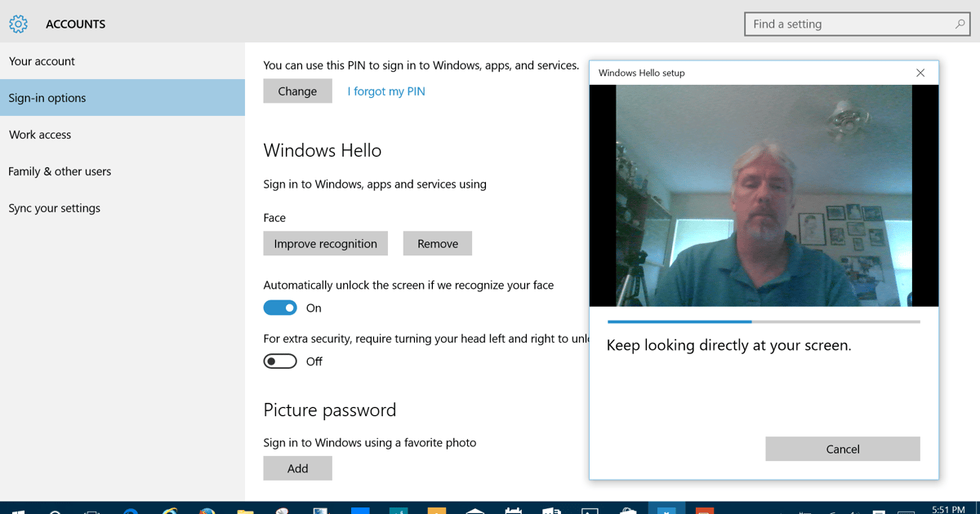Open Firefox from the taskbar
This screenshot has width=980, height=514.
coord(207,507)
